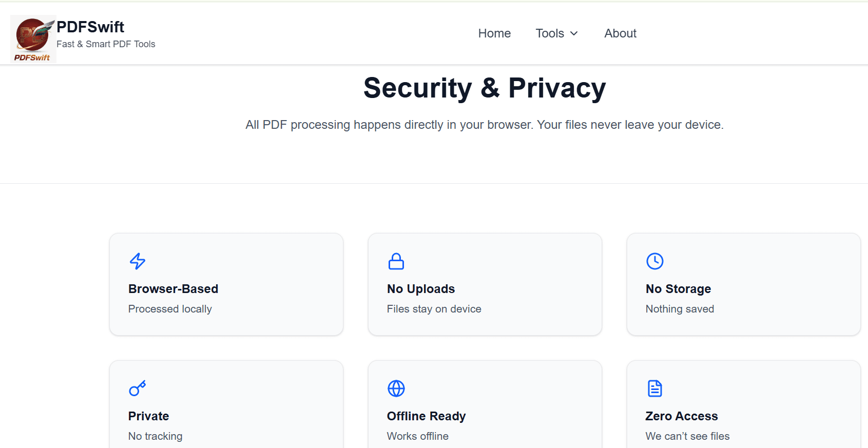The width and height of the screenshot is (868, 448).
Task: Click the Zero Access document icon
Action: (655, 388)
